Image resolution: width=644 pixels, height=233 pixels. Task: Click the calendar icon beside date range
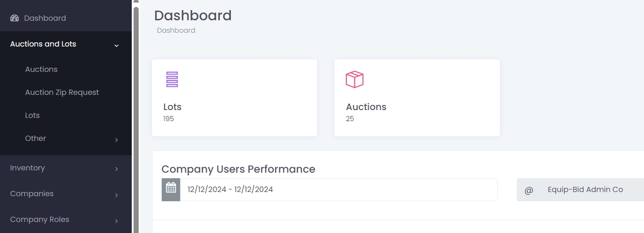click(171, 190)
